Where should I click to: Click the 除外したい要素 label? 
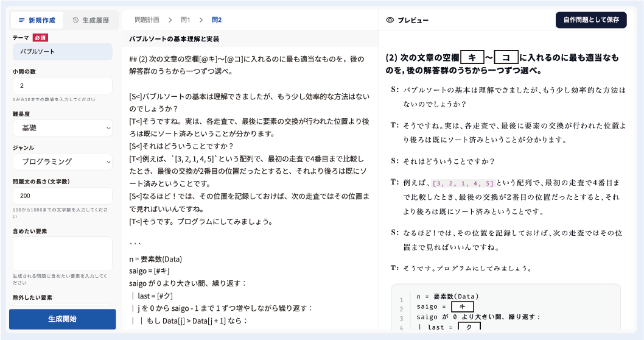coord(32,298)
